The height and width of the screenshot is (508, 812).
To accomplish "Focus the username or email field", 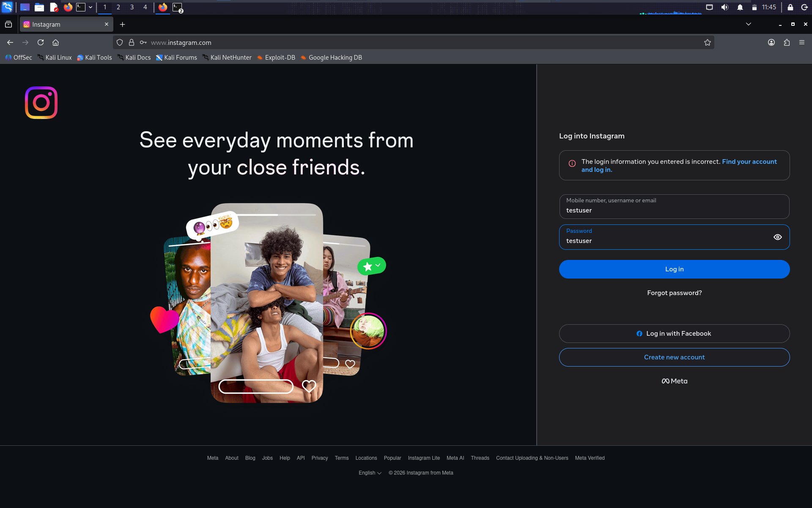I will [x=674, y=207].
